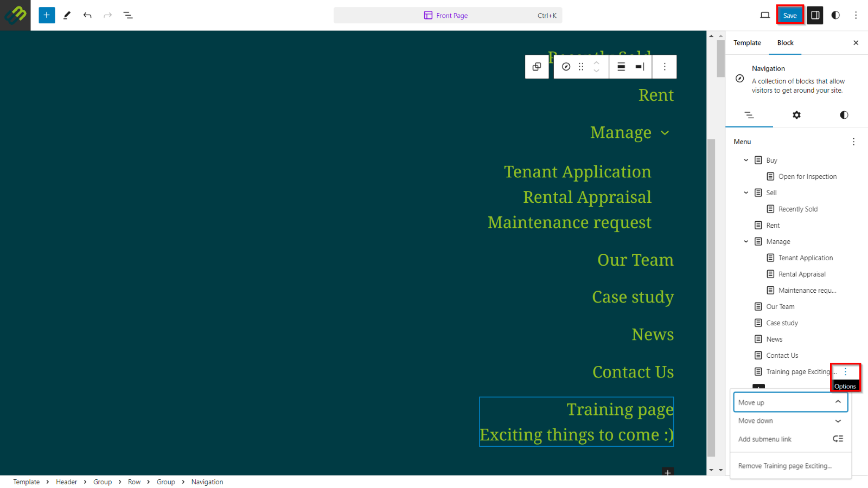This screenshot has height=488, width=868.
Task: Switch to the List View tab in sidebar
Action: click(x=749, y=115)
